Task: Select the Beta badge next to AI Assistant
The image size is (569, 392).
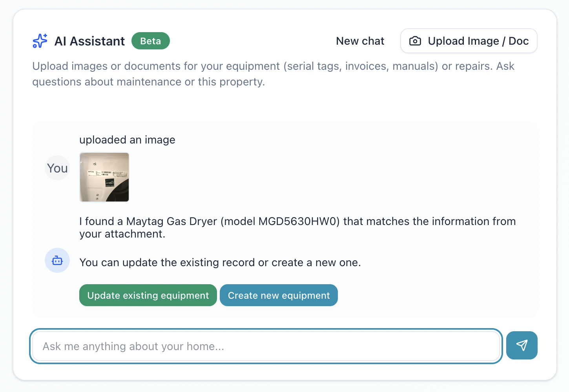Action: (x=151, y=40)
